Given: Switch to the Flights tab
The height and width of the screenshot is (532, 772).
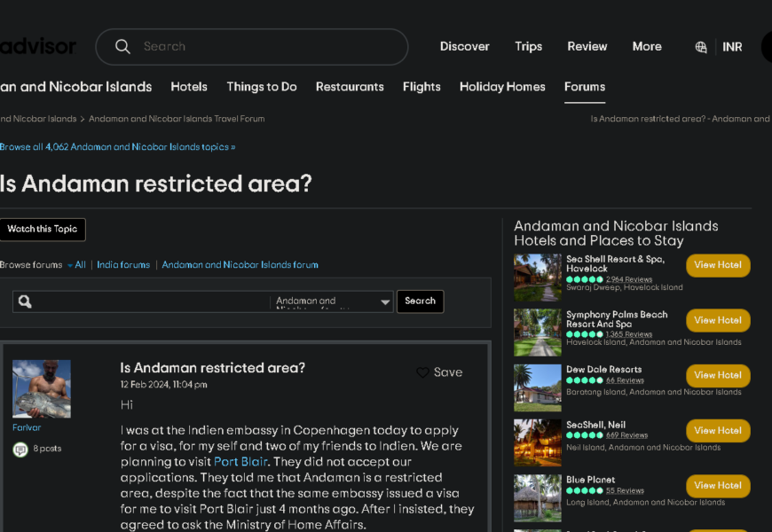Looking at the screenshot, I should coord(421,87).
